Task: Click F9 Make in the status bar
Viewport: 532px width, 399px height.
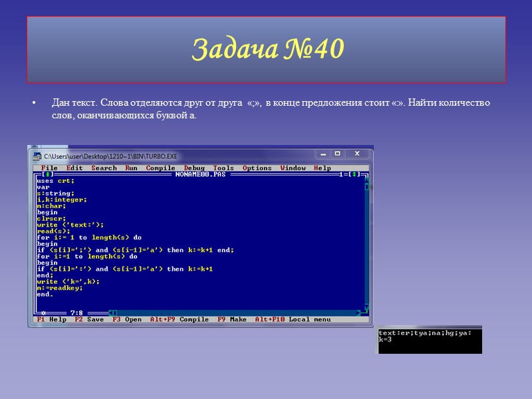Action: coord(232,319)
